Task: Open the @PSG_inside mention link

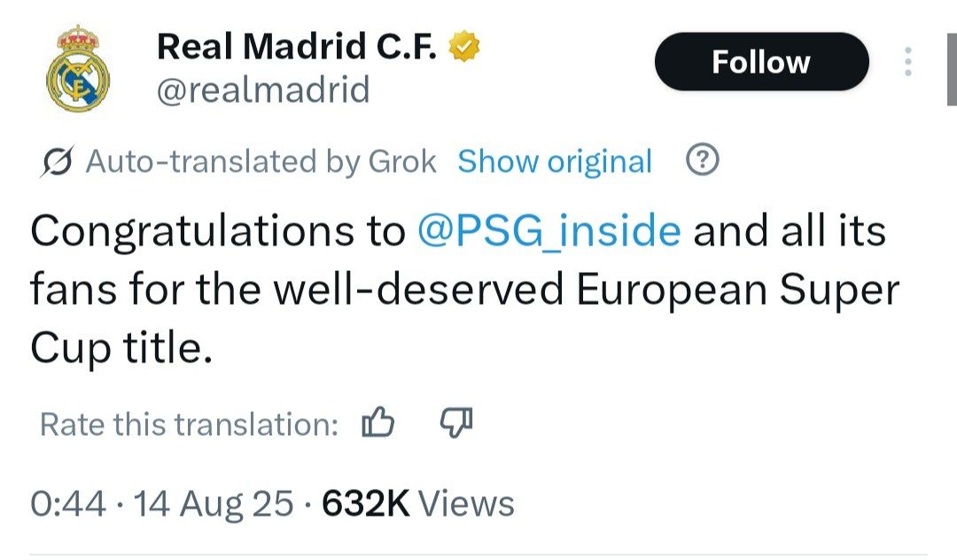Action: pos(549,232)
